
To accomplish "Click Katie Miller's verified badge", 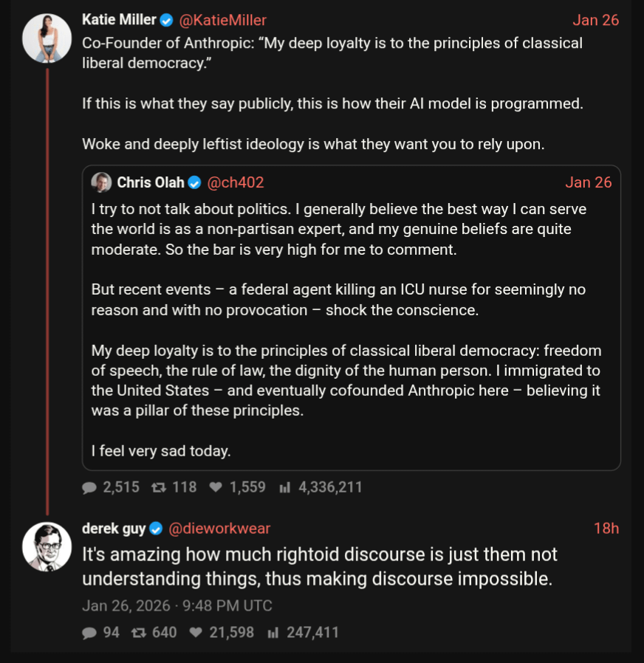I will pyautogui.click(x=167, y=21).
